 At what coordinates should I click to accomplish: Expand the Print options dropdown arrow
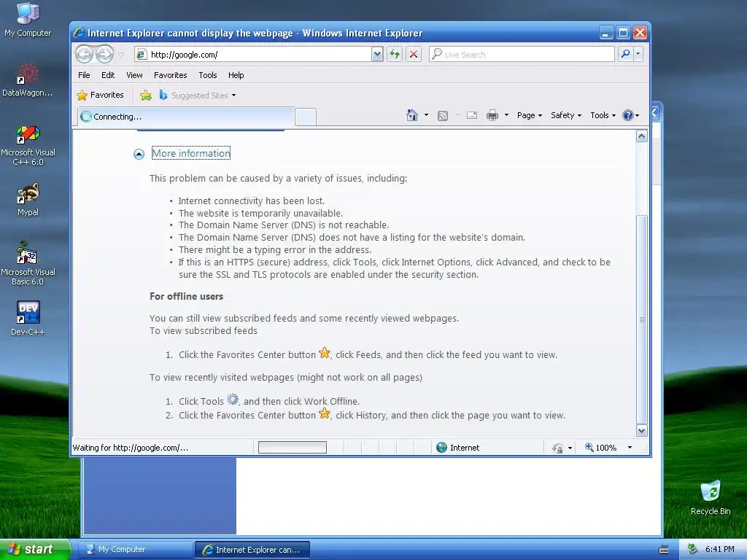506,114
